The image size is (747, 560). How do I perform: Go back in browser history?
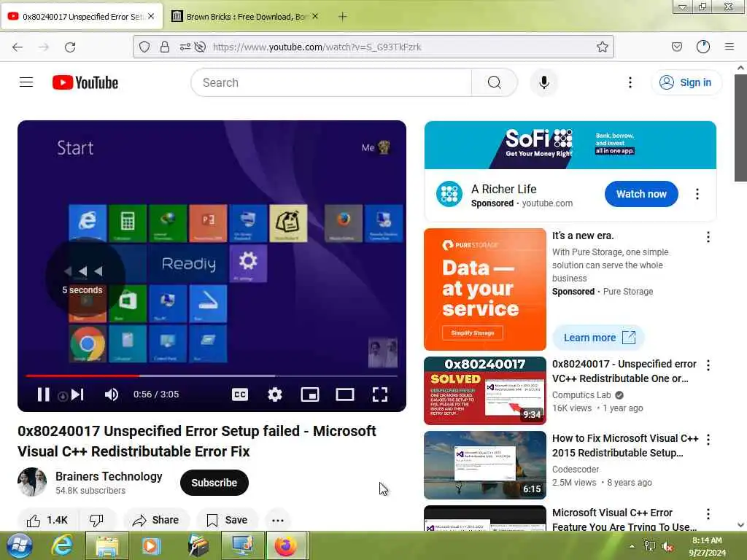(18, 47)
